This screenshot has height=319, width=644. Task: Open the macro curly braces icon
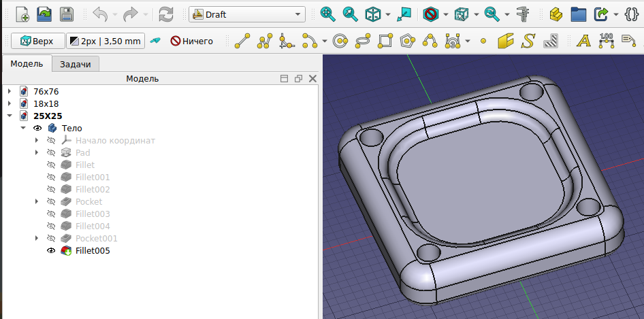[631, 14]
